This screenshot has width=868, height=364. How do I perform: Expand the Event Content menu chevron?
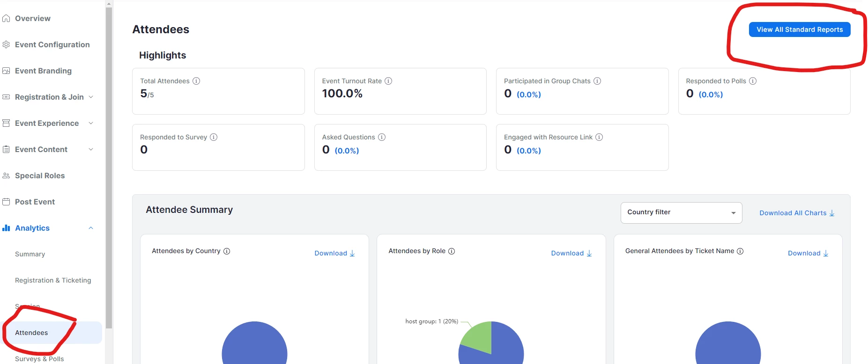point(91,149)
